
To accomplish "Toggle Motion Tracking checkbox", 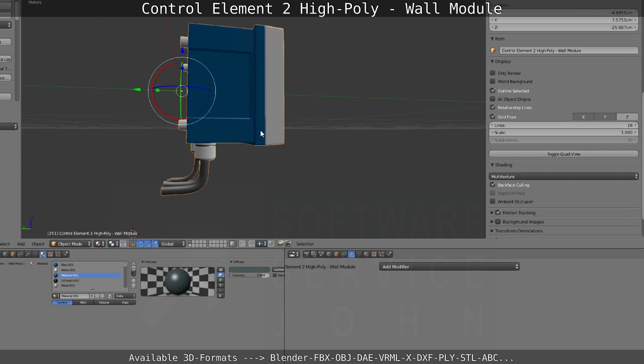I will (x=498, y=213).
